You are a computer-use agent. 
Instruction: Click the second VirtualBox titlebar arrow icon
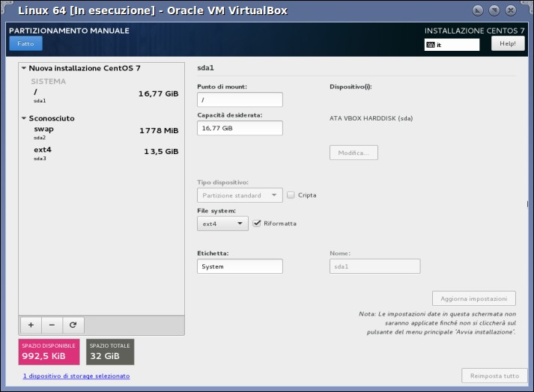[x=494, y=10]
